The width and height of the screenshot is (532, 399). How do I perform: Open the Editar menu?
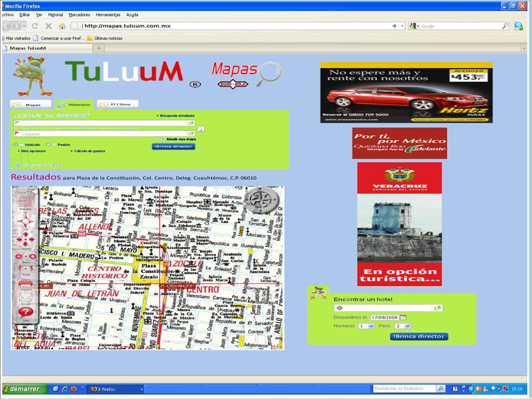tap(24, 15)
